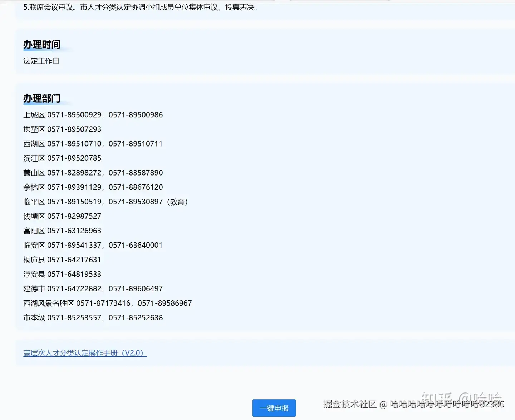Open the 高层次人才分类认定操作手册 (V2.0) link
The image size is (515, 420).
[85, 353]
